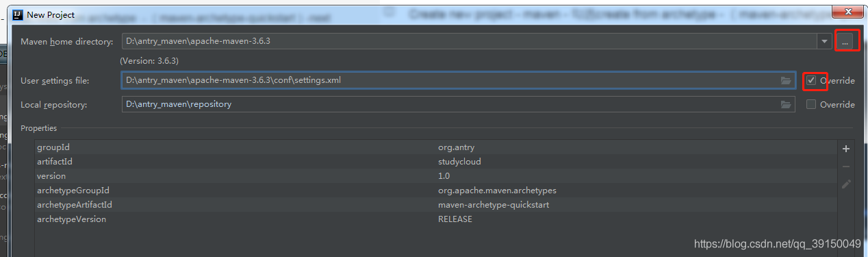Click the RELEASE value cell

[455, 219]
